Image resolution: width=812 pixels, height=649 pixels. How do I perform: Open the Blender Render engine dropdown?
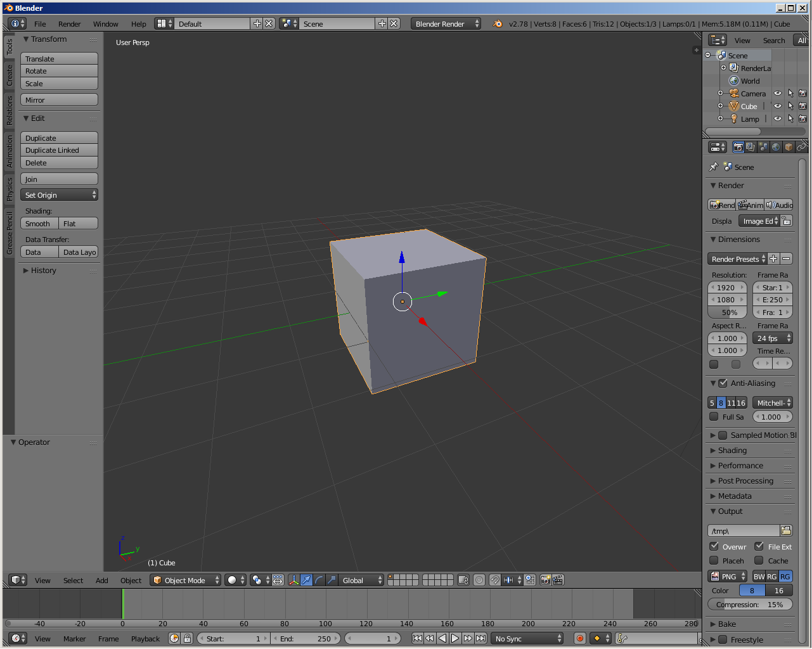coord(446,23)
